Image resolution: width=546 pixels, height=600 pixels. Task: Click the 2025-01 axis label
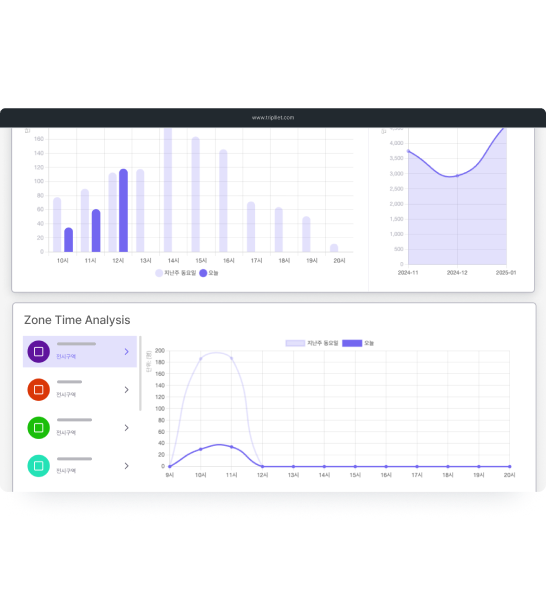[506, 272]
